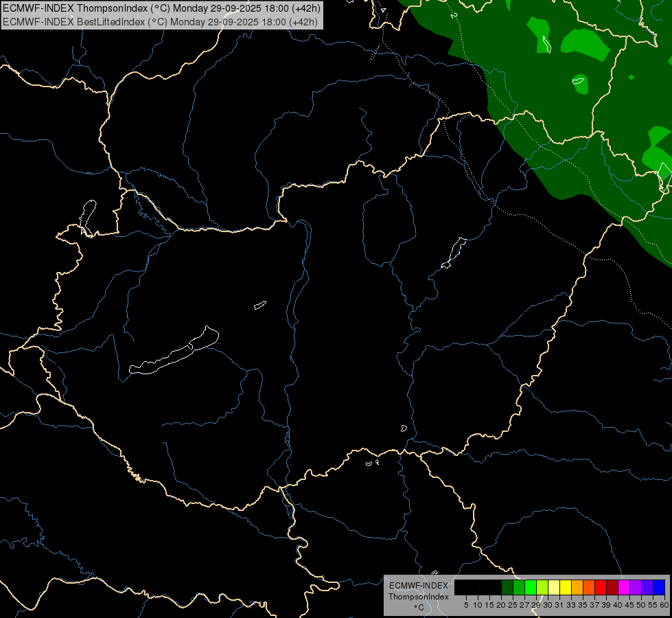Click legend tick value 30
Screen dimensions: 672x618
click(548, 605)
